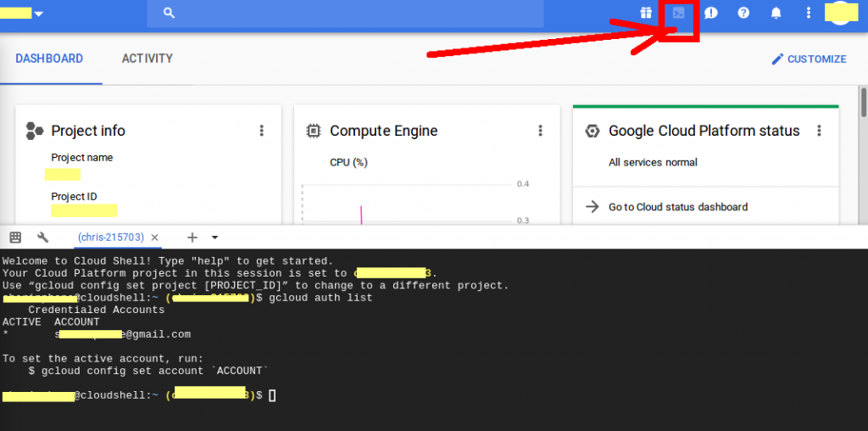Click the CUSTOMIZE pencil icon

(778, 59)
